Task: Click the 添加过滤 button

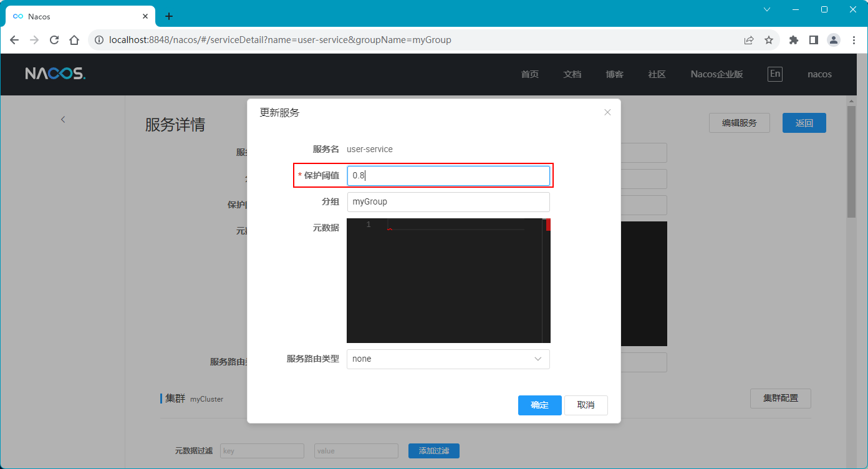Action: coord(434,451)
